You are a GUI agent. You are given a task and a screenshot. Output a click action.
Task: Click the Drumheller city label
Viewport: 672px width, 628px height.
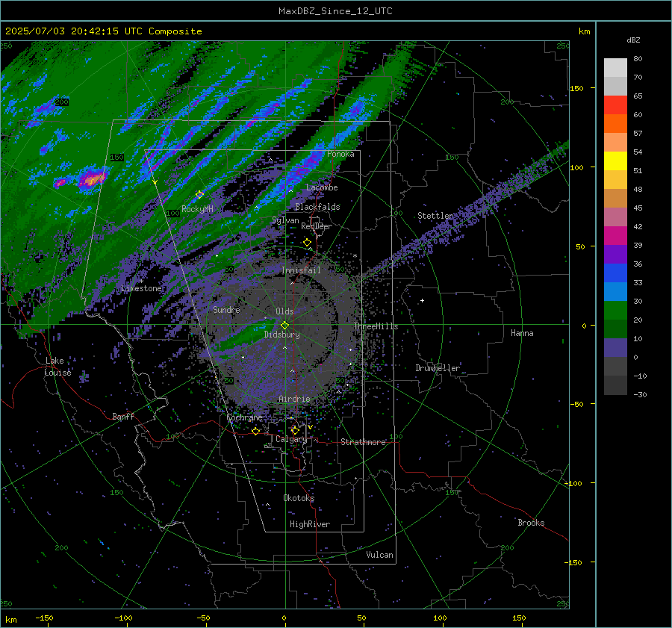tap(438, 368)
